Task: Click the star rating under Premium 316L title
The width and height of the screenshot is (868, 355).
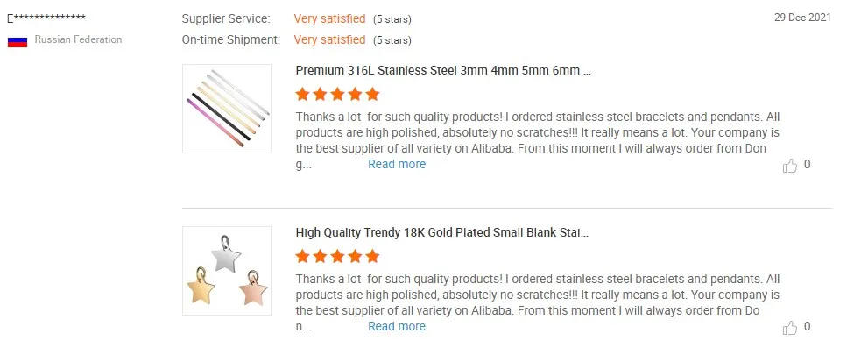Action: tap(337, 95)
